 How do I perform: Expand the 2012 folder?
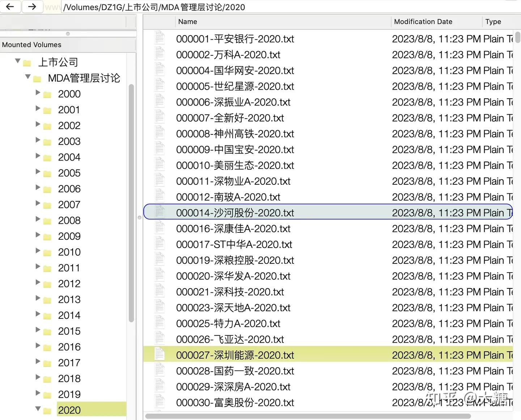pyautogui.click(x=38, y=282)
